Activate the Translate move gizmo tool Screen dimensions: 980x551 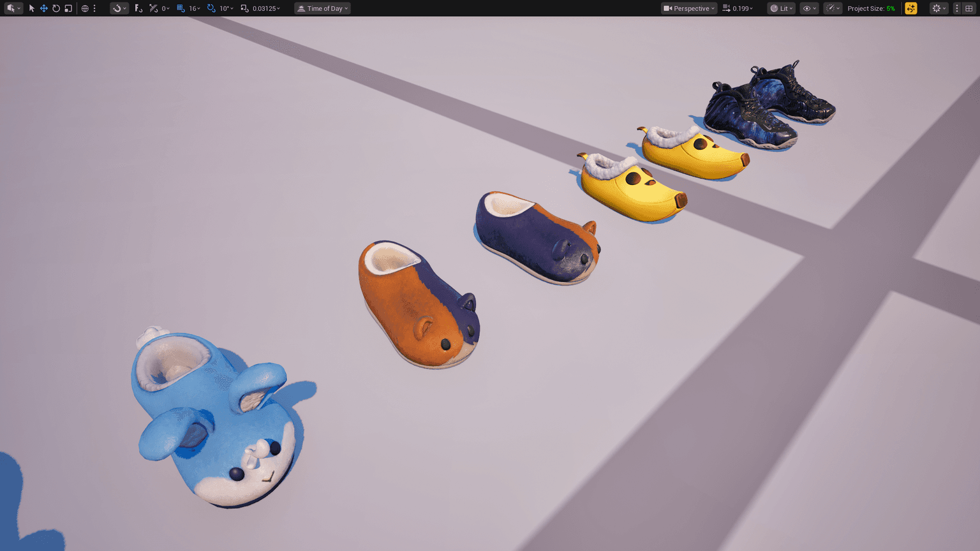[43, 8]
